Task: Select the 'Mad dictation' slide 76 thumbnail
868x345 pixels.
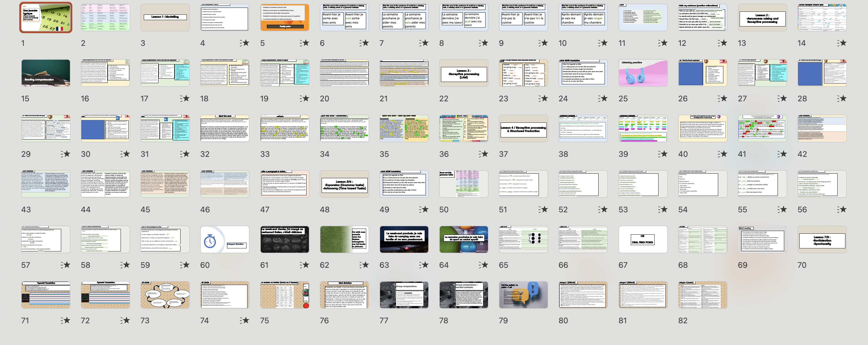Action: click(x=344, y=295)
